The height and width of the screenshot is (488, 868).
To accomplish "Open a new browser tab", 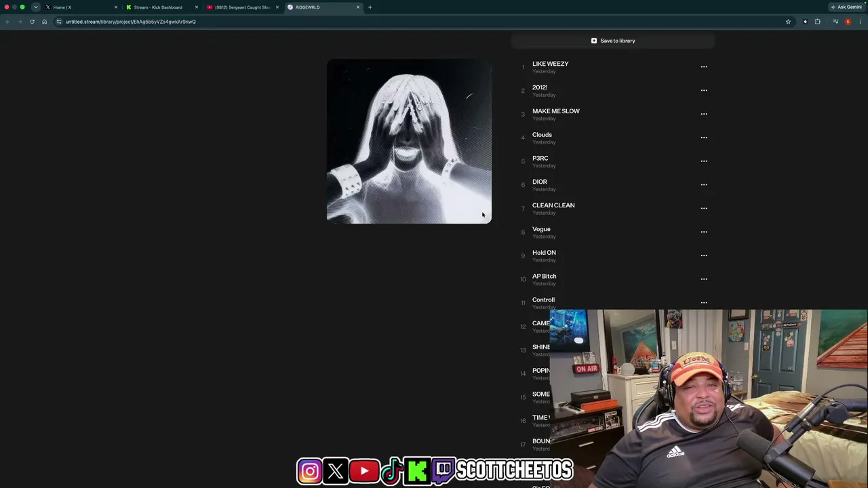I will pos(370,7).
